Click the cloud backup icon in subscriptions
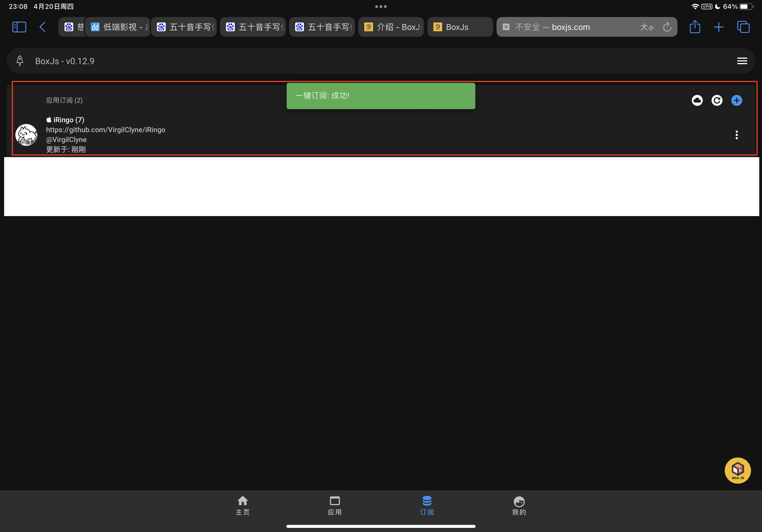This screenshot has height=532, width=762. 697,100
